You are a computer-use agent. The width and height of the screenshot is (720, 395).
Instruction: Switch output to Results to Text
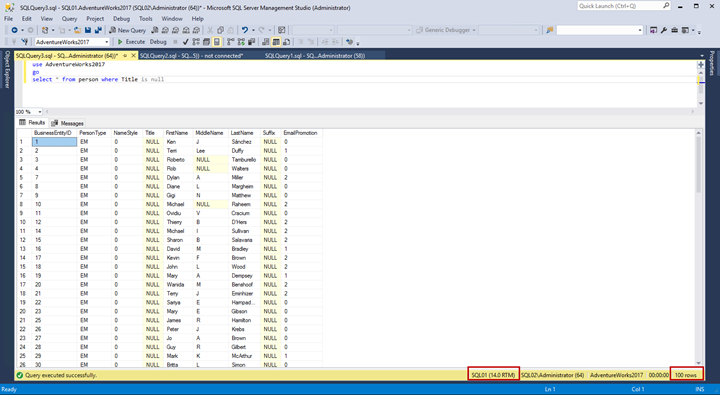pyautogui.click(x=265, y=42)
